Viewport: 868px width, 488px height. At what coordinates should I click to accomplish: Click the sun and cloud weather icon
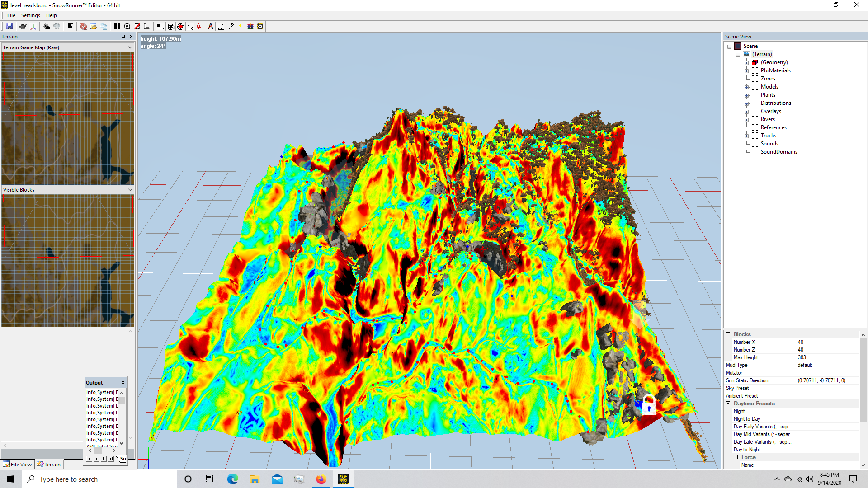point(47,27)
